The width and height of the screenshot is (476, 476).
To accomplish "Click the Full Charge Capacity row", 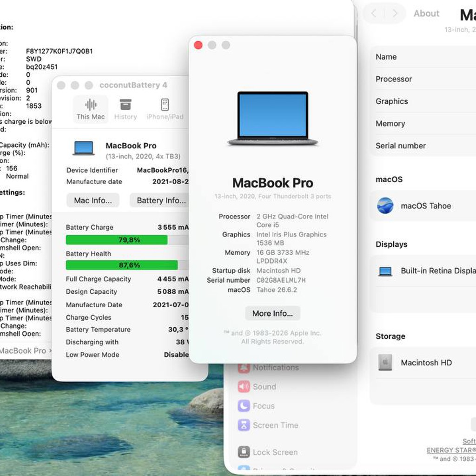I will coord(127,279).
